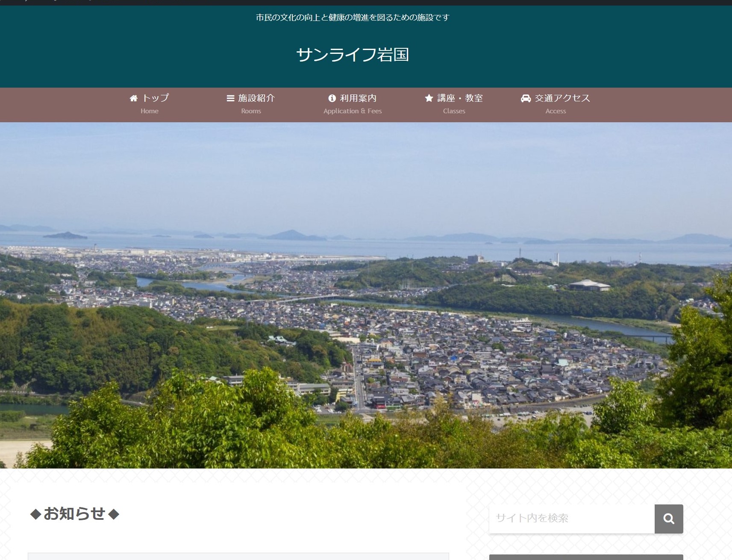Click the ◆お知らせ◆ section heading
Screen dimensions: 732x560
(75, 513)
